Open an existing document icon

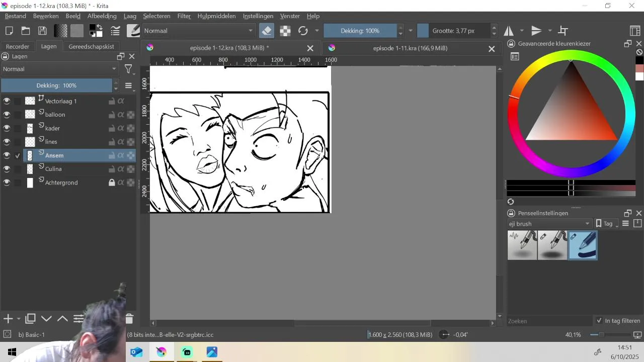[x=26, y=31]
